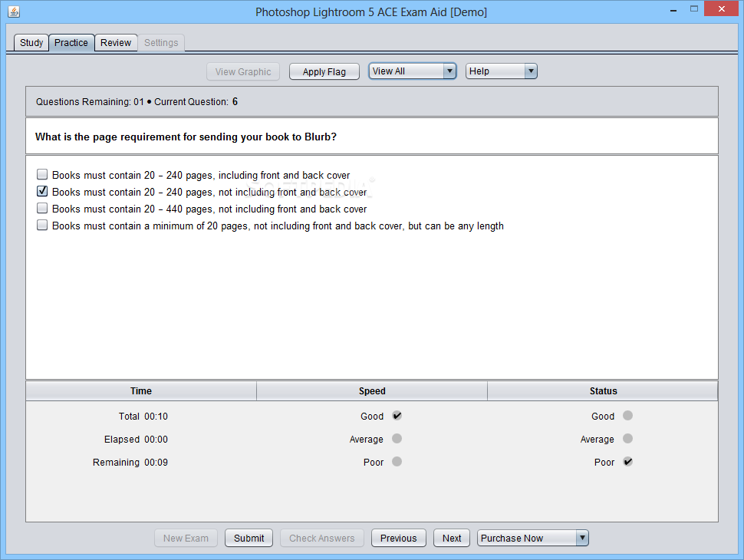The height and width of the screenshot is (560, 744).
Task: Select the Average status indicator
Action: pos(627,439)
